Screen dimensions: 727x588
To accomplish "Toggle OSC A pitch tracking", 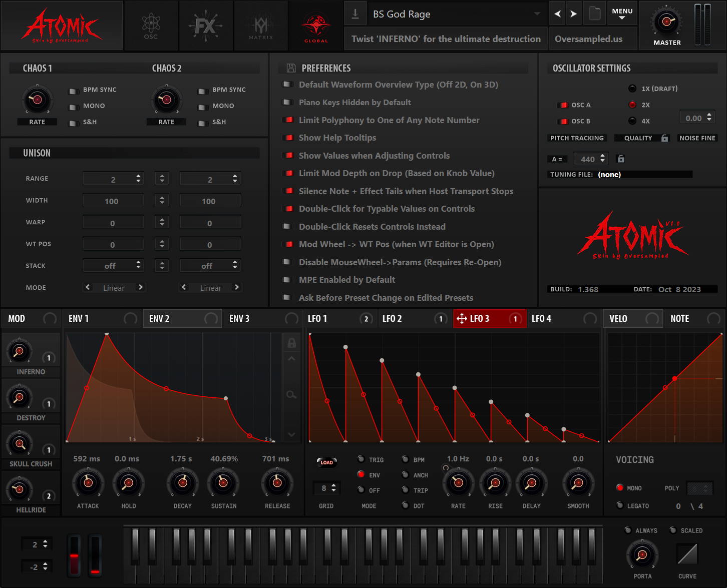I will (x=562, y=105).
